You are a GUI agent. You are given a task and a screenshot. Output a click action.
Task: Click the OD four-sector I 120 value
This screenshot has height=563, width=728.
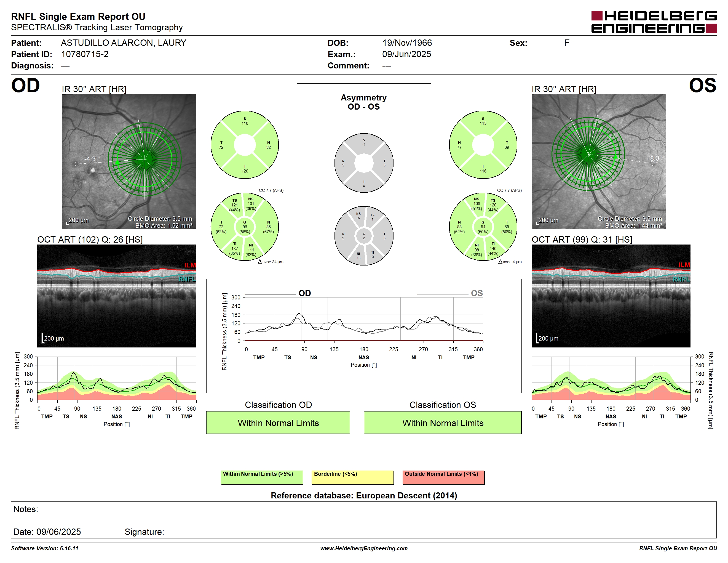coord(245,169)
